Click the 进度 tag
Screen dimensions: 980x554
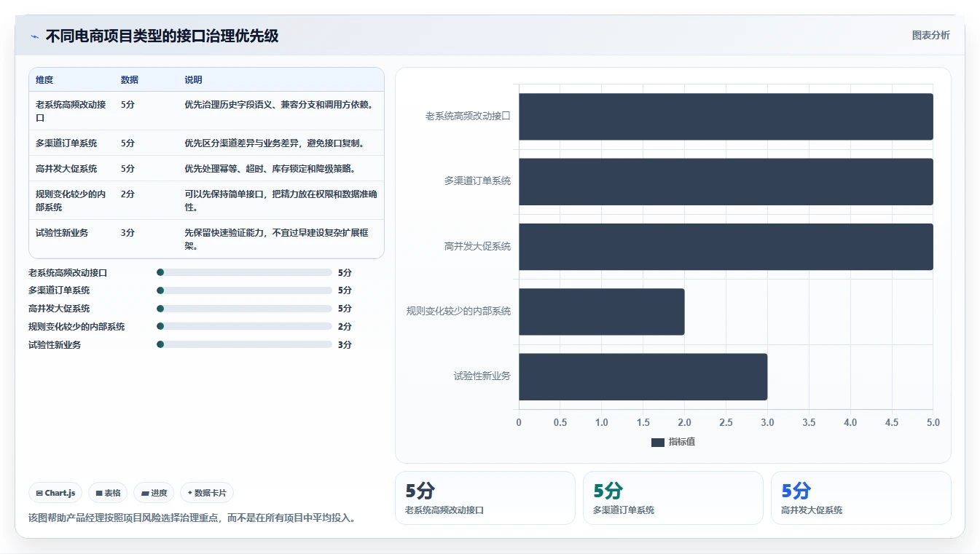154,493
